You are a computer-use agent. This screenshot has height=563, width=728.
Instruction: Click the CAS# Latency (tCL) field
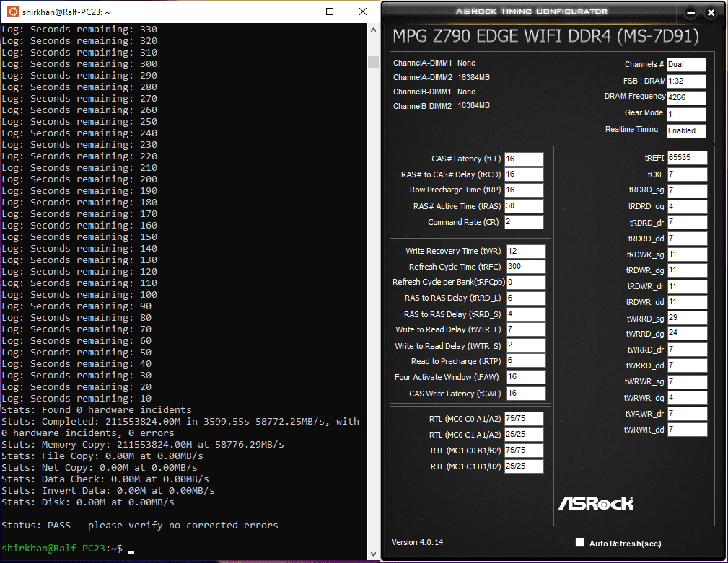click(x=524, y=159)
